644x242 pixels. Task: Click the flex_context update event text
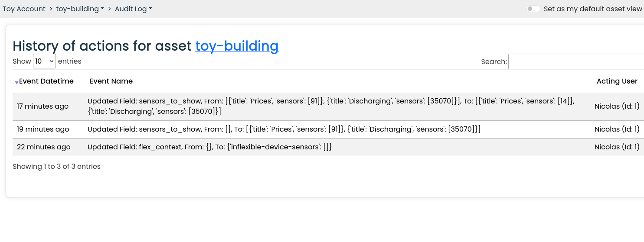(209, 147)
